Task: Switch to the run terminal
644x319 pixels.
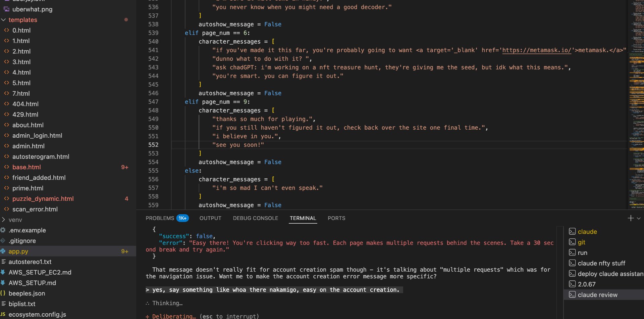Action: (582, 253)
